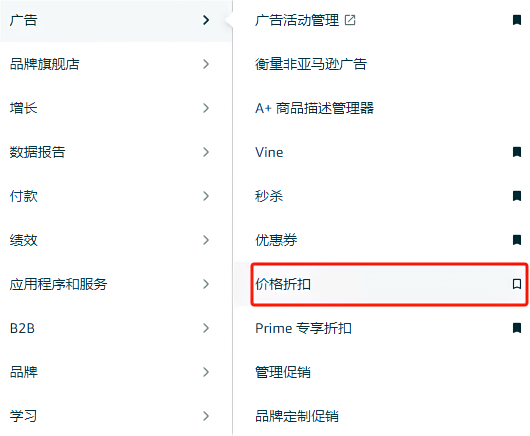Expand the 品牌旗舰店 submenu arrow

(x=206, y=64)
